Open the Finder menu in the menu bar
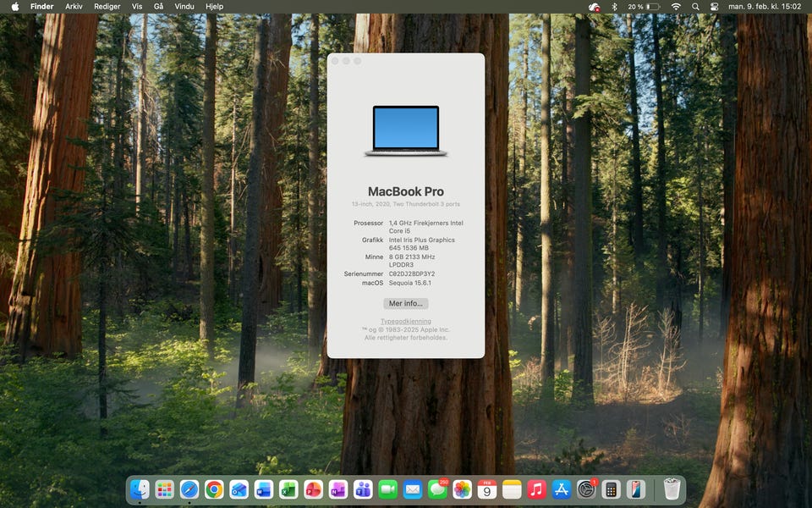The width and height of the screenshot is (812, 508). coord(42,6)
